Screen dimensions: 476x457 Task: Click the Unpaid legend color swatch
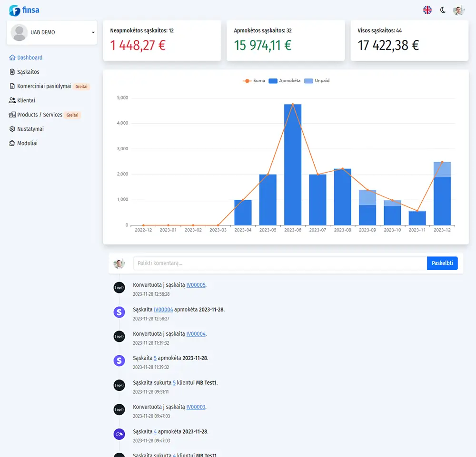[308, 81]
